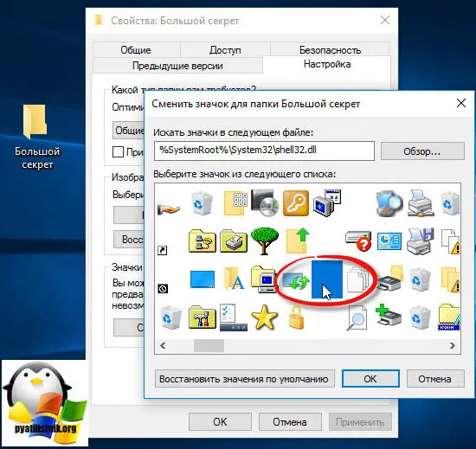
Task: Select the monitor with green sync arrows
Action: [296, 281]
